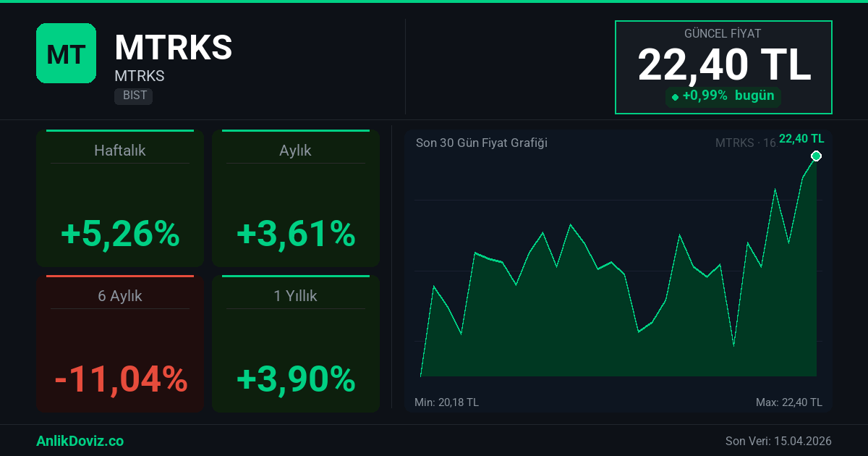Click the +3,61% monthly change value
868x456 pixels.
point(295,234)
